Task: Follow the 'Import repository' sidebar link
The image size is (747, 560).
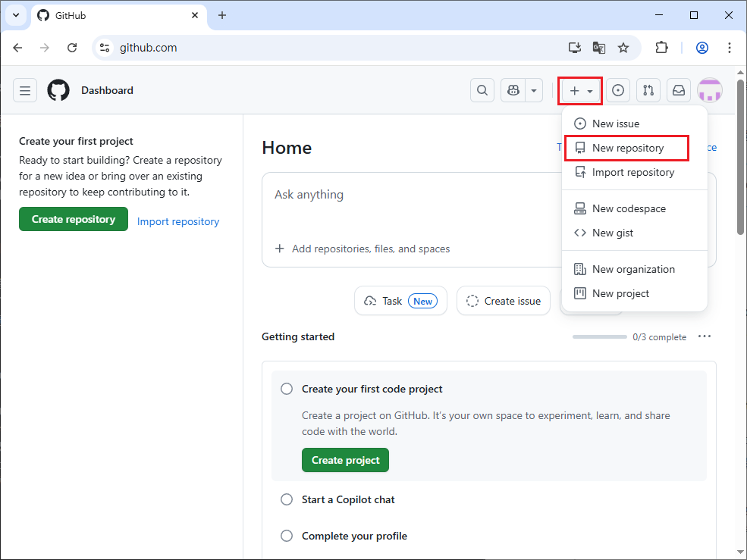Action: 178,221
